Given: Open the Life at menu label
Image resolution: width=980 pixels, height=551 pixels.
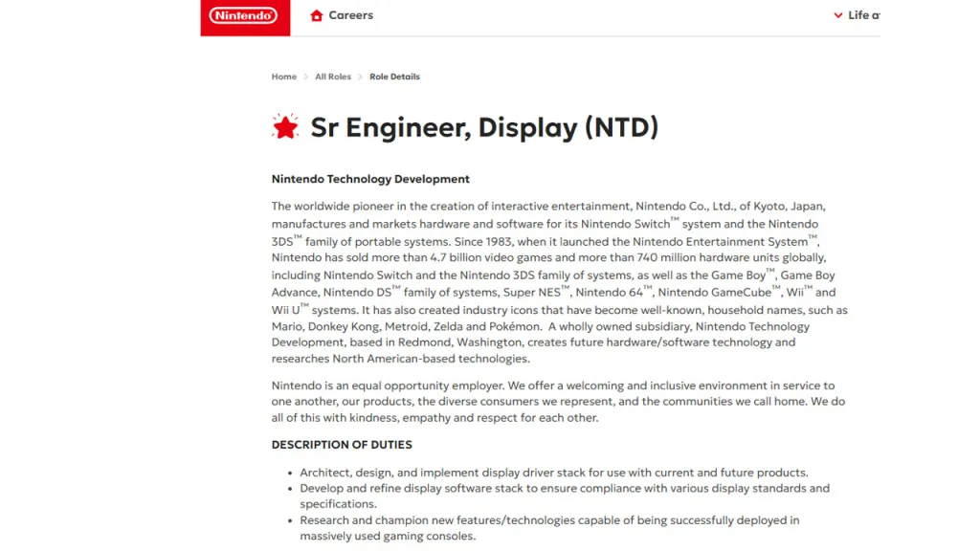Looking at the screenshot, I should pyautogui.click(x=864, y=15).
